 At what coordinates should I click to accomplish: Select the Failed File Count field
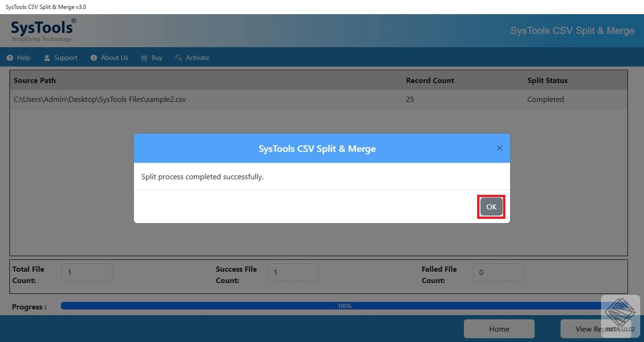point(498,272)
